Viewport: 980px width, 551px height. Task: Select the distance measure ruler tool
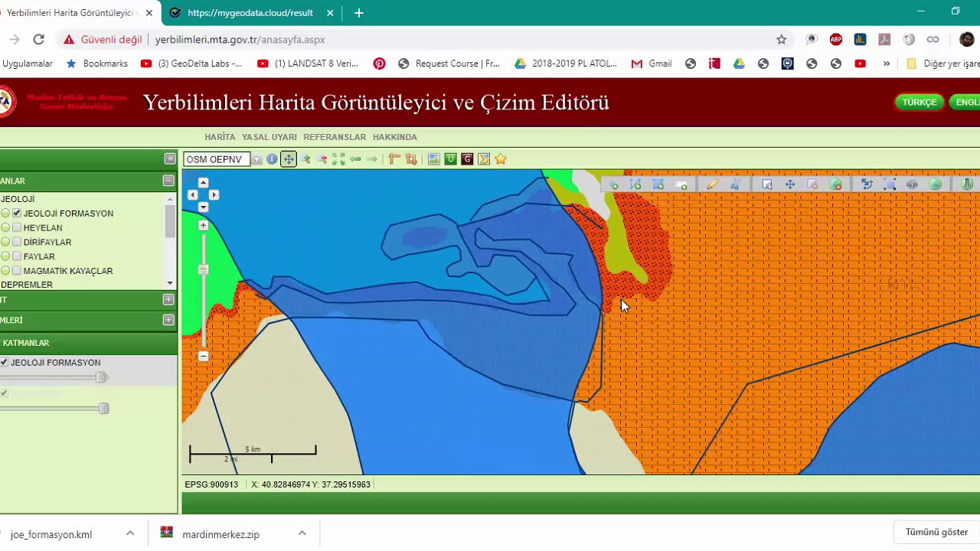click(x=394, y=159)
